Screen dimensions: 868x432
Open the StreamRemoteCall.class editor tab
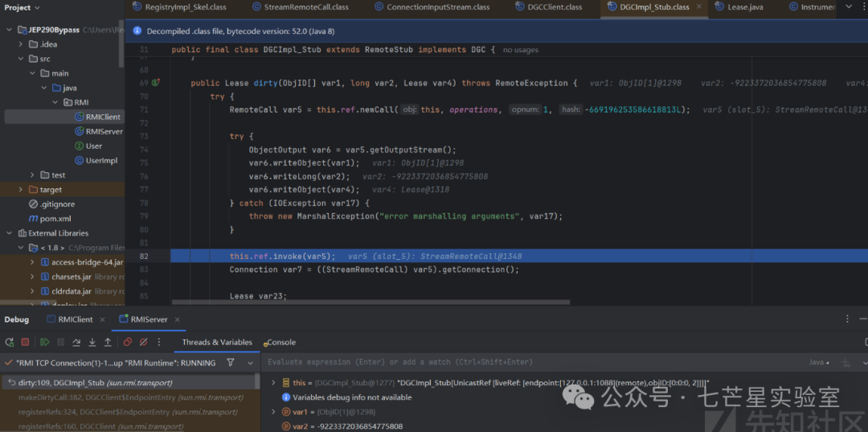coord(301,7)
